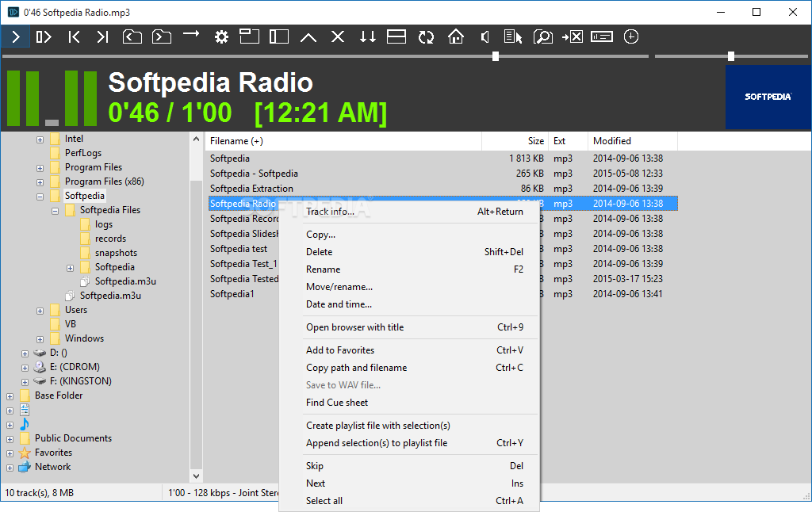Select Public Documents in tree
The width and height of the screenshot is (812, 512).
coord(73,438)
